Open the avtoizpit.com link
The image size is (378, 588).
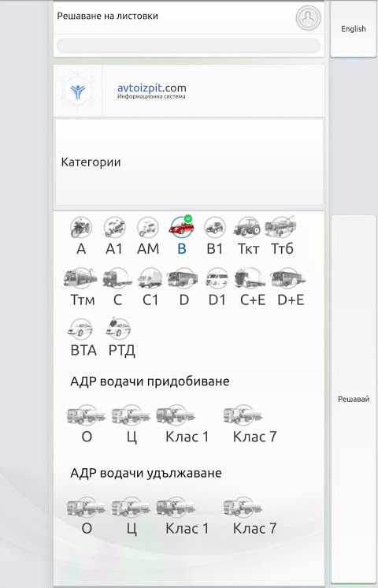[x=151, y=87]
